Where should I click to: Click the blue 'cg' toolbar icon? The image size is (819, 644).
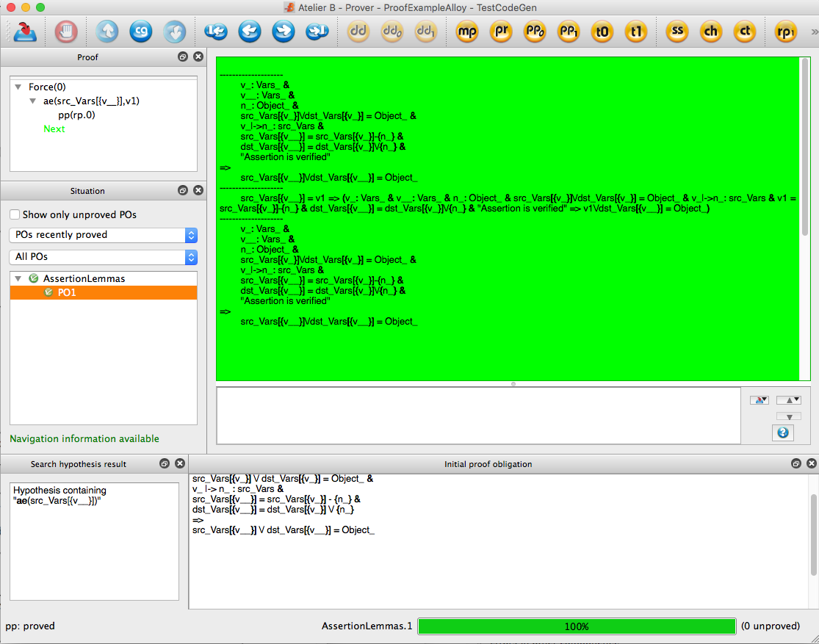[141, 32]
